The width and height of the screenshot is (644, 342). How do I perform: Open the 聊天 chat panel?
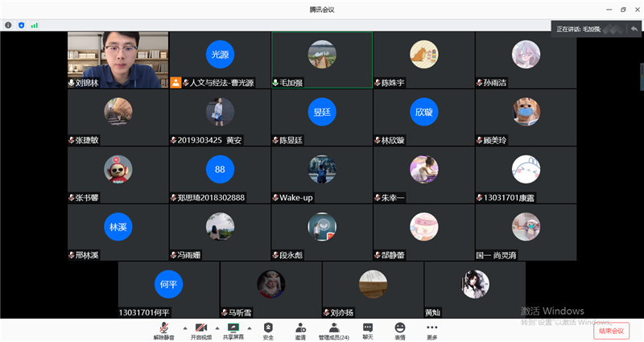click(368, 331)
